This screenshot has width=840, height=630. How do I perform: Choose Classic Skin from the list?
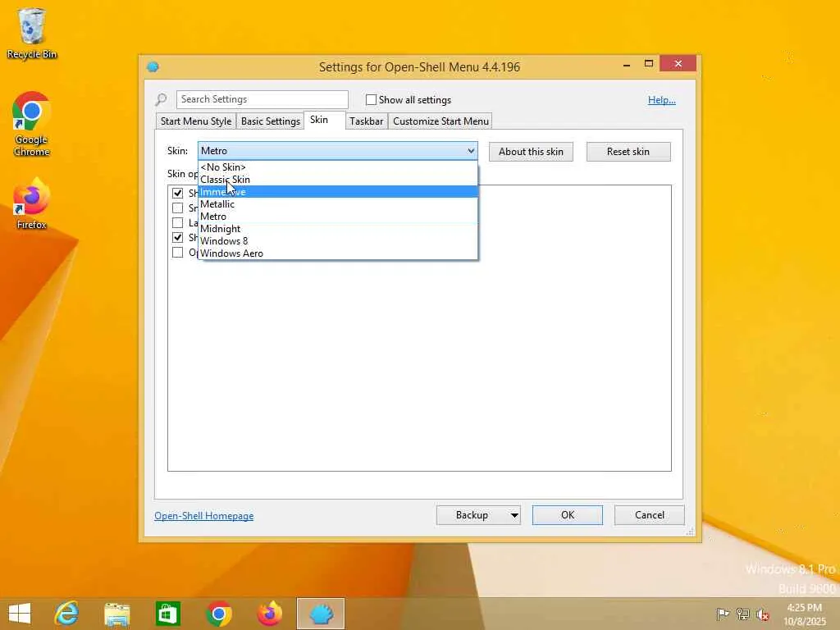coord(338,180)
